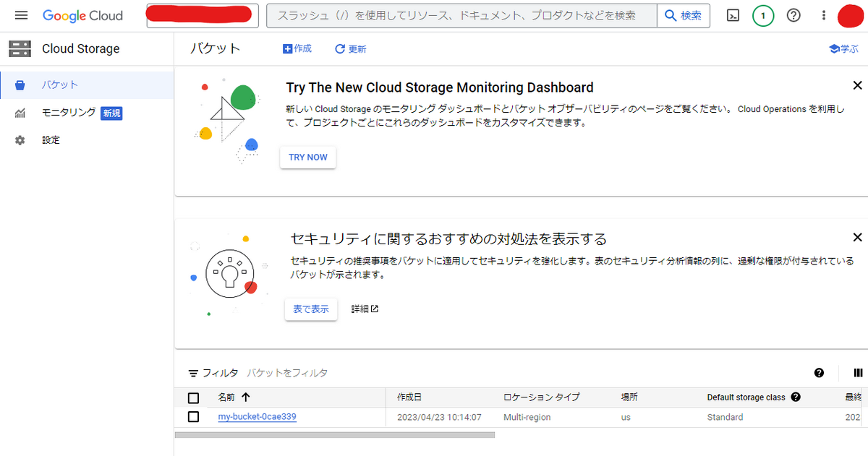Image resolution: width=868 pixels, height=456 pixels.
Task: Click the 'us' location cell
Action: pyautogui.click(x=626, y=418)
